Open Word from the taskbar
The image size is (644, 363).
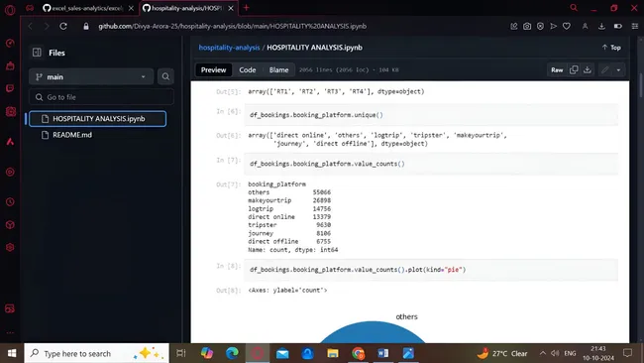382,353
